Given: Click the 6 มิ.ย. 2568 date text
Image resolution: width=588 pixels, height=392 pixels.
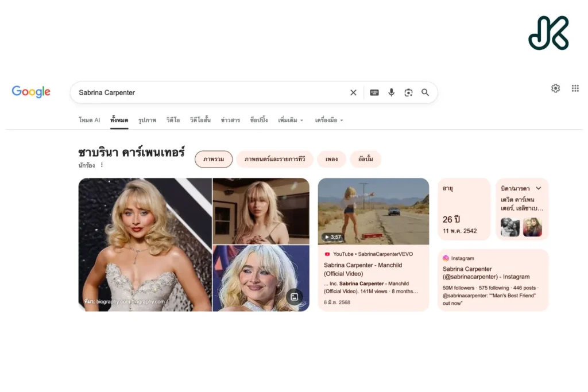Looking at the screenshot, I should pos(336,302).
